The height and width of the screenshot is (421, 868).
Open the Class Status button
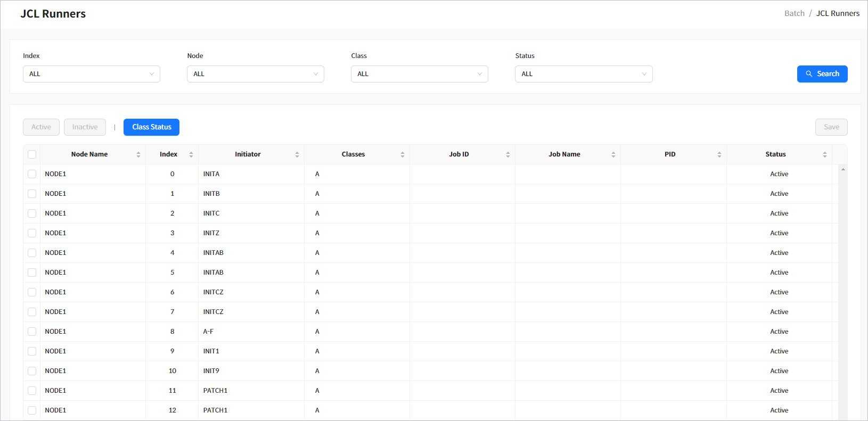[151, 127]
